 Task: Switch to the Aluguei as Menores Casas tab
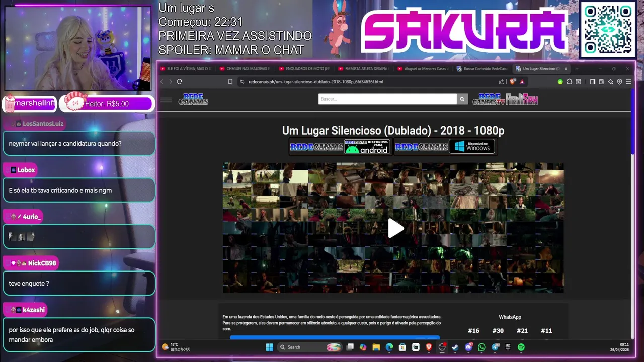(x=423, y=69)
